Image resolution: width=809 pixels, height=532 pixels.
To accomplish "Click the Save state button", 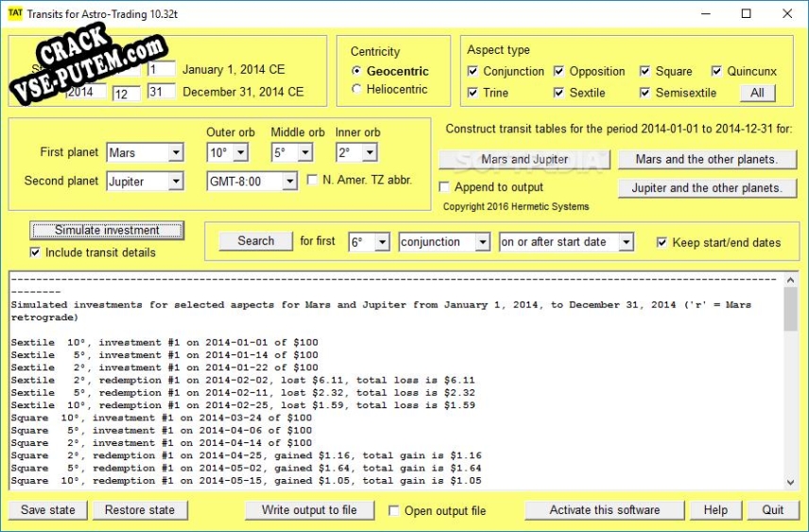I will pos(48,510).
